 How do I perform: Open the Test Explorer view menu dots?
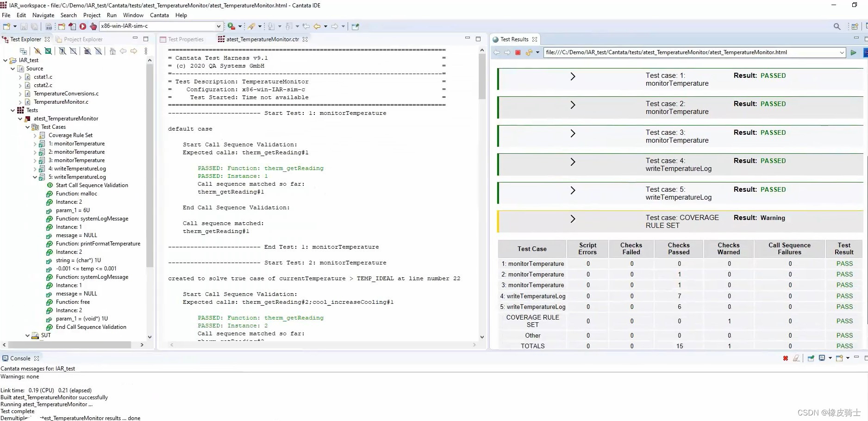[146, 51]
